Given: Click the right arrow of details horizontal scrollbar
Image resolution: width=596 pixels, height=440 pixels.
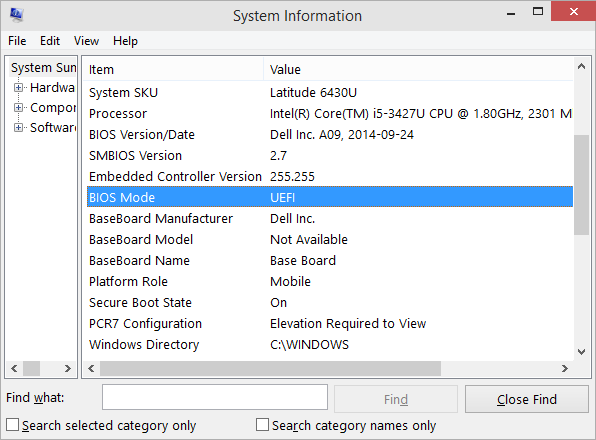Looking at the screenshot, I should click(x=565, y=368).
